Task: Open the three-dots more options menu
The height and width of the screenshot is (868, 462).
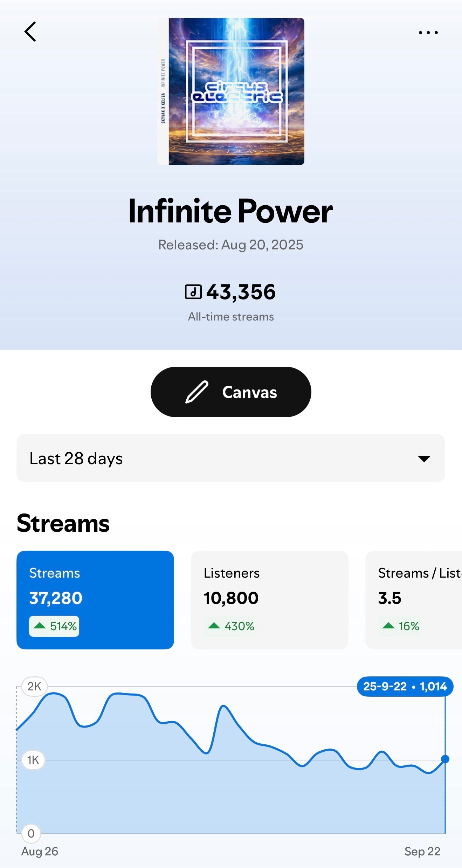Action: pos(428,33)
